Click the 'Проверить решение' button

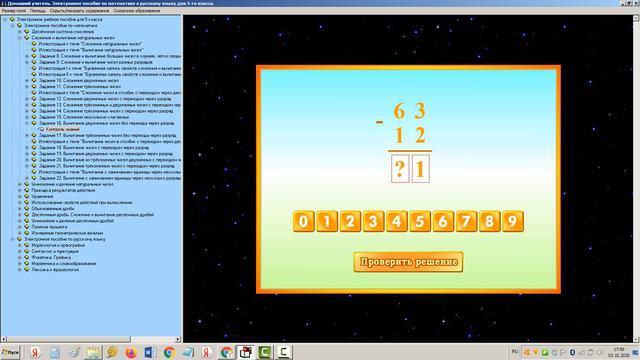tap(408, 262)
